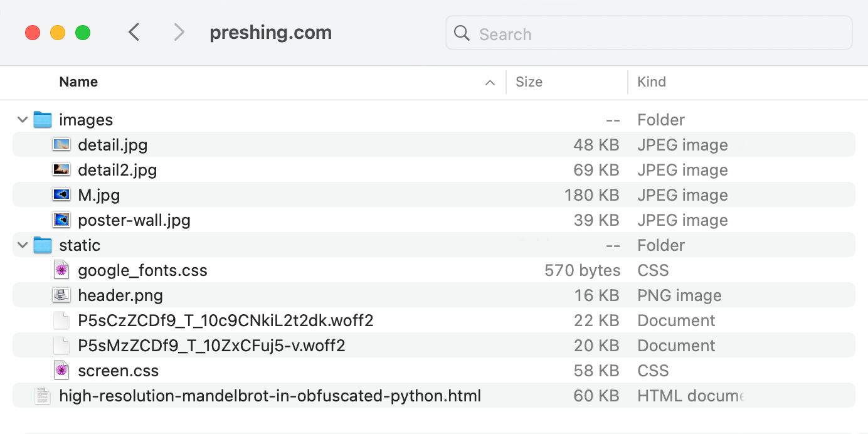Sort files by Kind column header
This screenshot has width=868, height=434.
click(x=652, y=82)
